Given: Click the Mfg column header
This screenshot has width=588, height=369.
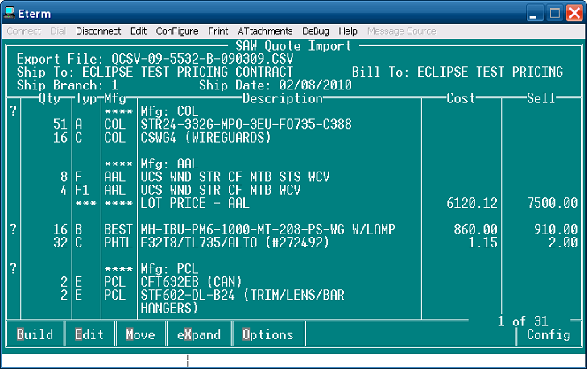Looking at the screenshot, I should [115, 98].
